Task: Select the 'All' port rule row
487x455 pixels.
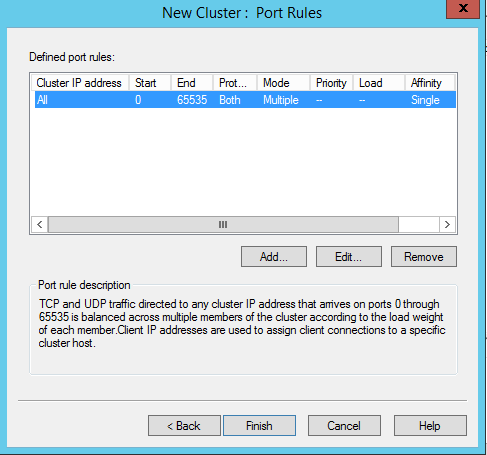Action: click(245, 100)
